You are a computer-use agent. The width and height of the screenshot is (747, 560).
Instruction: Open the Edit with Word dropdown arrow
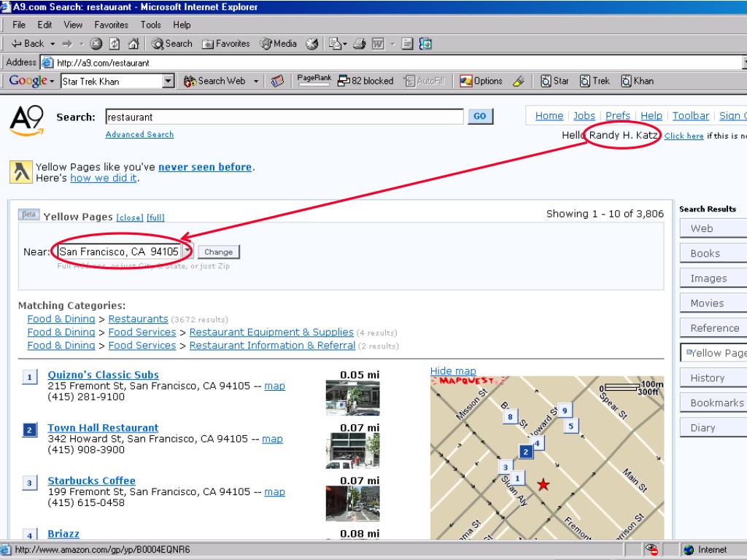392,44
